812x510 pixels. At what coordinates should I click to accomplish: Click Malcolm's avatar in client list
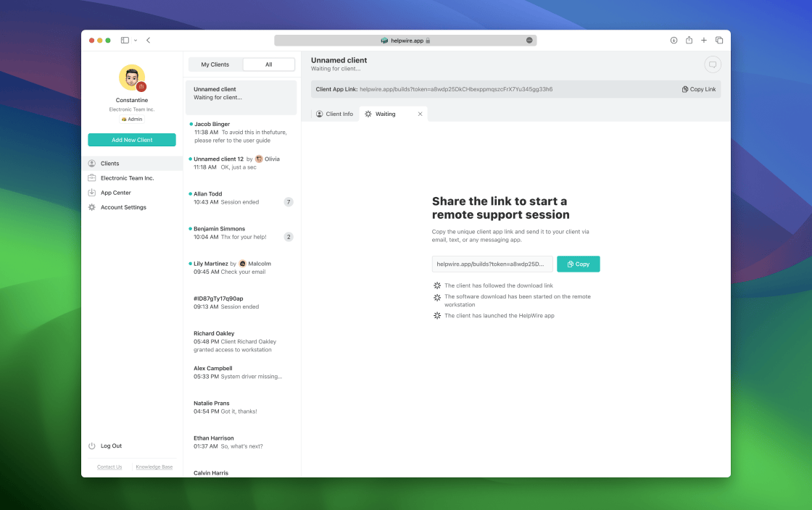[x=242, y=264]
